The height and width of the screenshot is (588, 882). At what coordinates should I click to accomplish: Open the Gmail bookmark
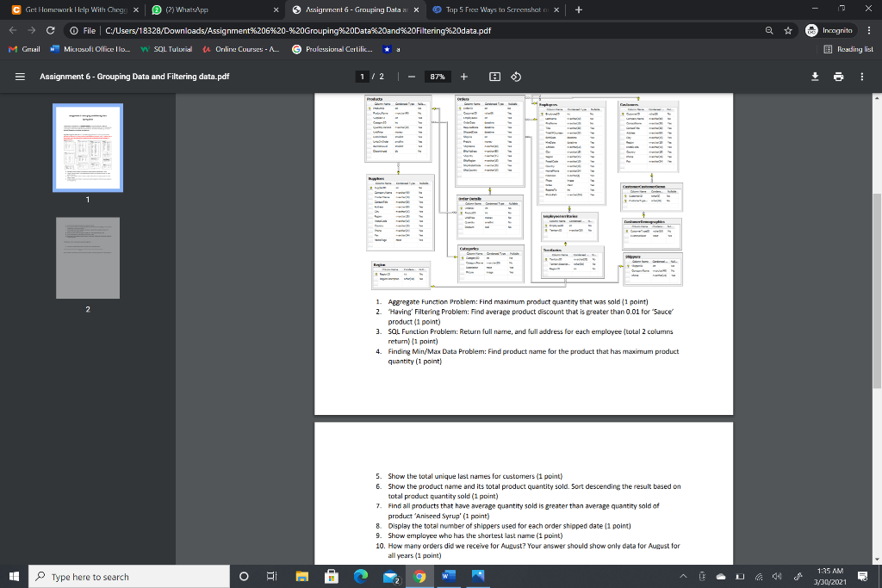coord(24,49)
